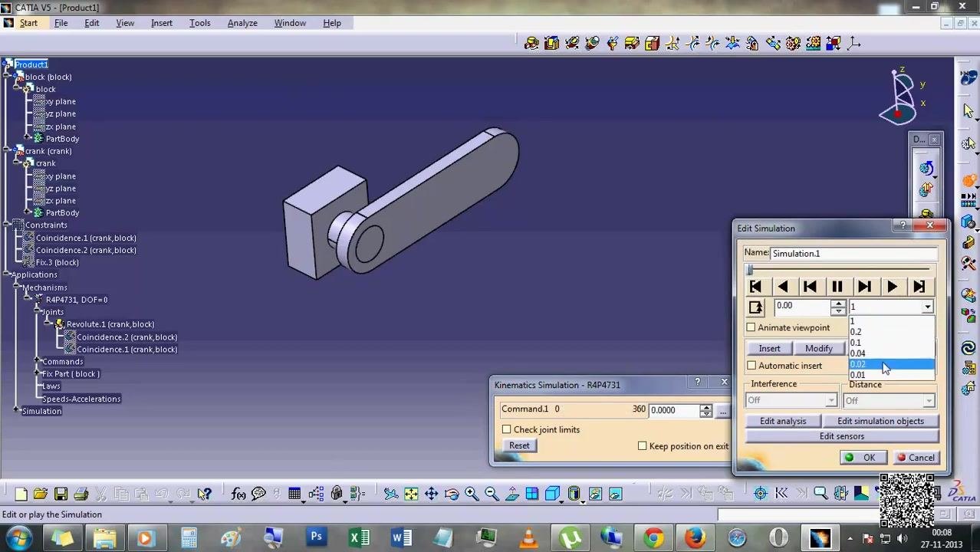
Task: Click the Insert button in Edit Simulation
Action: click(769, 349)
